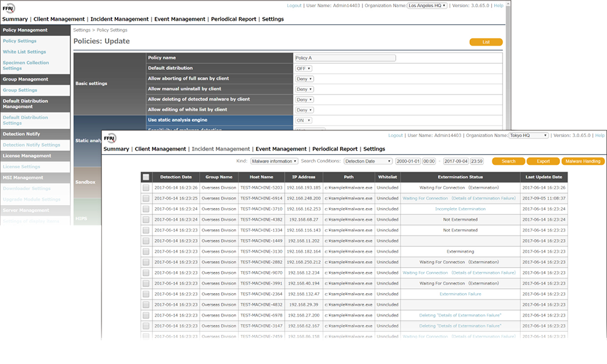The image size is (607, 364).
Task: Click the FFRI logo in back window
Action: (x=8, y=8)
